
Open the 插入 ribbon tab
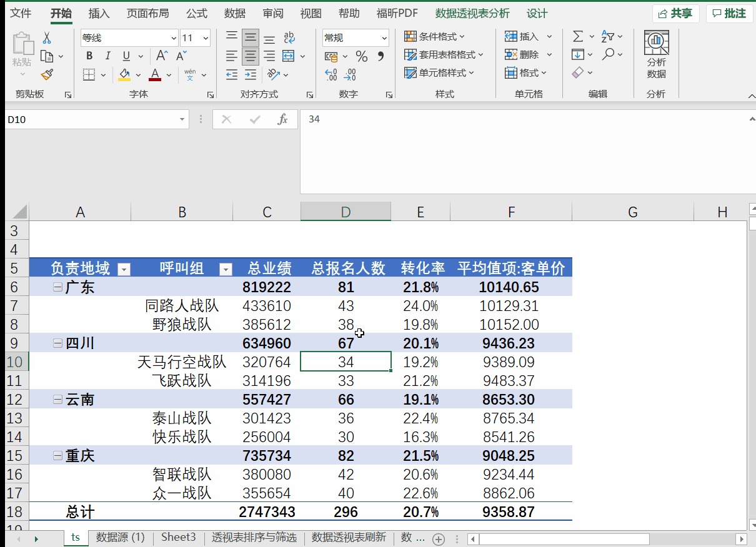point(99,13)
